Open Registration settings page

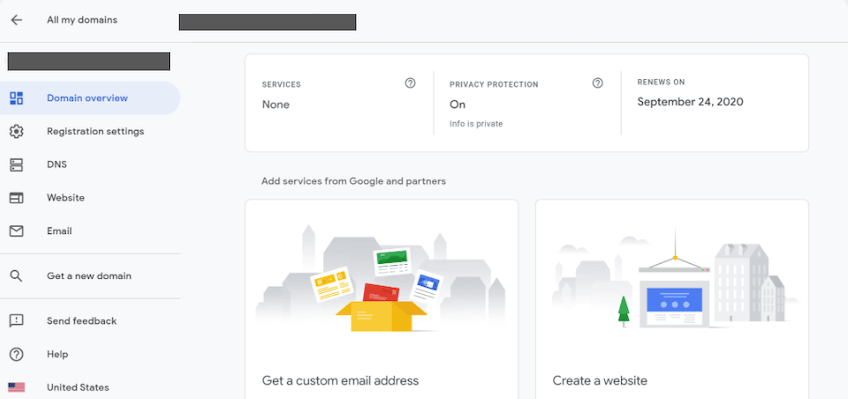95,131
